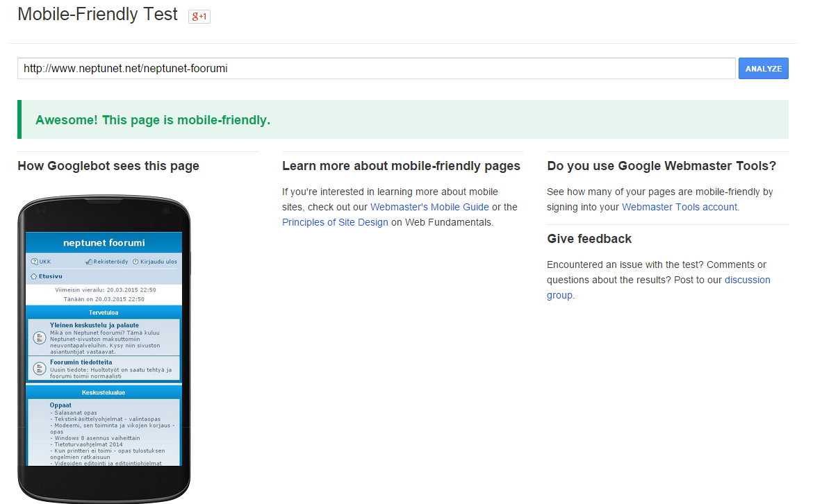822x504 pixels.
Task: Open Yleinen keskustelu ja palaute forum
Action: pos(94,325)
